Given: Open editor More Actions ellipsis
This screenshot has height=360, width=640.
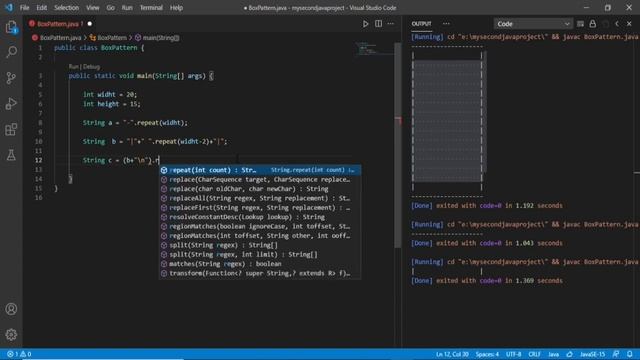Looking at the screenshot, I should click(x=391, y=24).
